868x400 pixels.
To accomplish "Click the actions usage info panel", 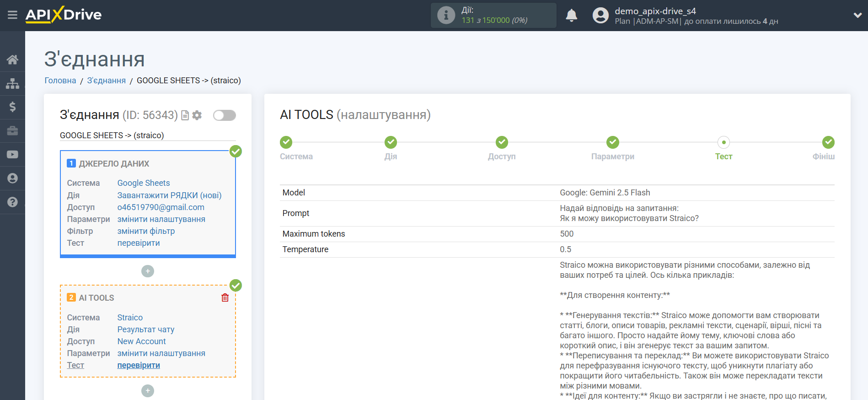I will pos(493,16).
